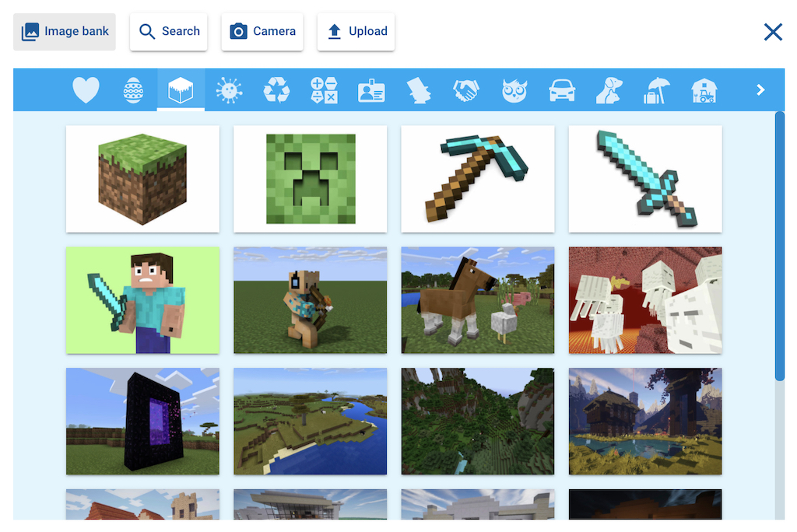This screenshot has height=532, width=797.
Task: Choose the recycling category icon
Action: tap(276, 90)
